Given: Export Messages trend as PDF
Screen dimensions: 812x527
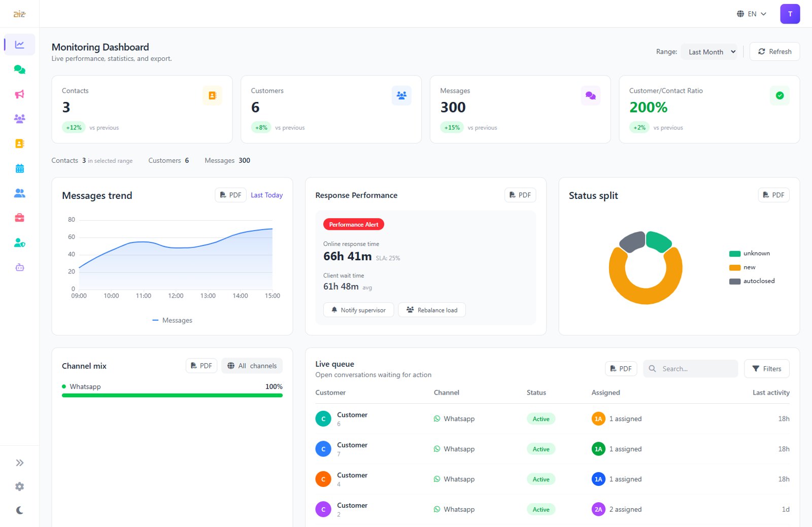Looking at the screenshot, I should (x=230, y=195).
